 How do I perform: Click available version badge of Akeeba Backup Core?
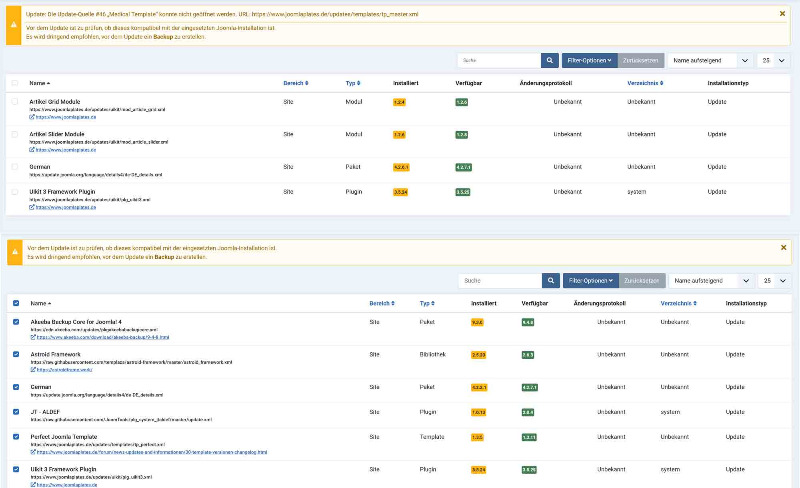tap(528, 322)
